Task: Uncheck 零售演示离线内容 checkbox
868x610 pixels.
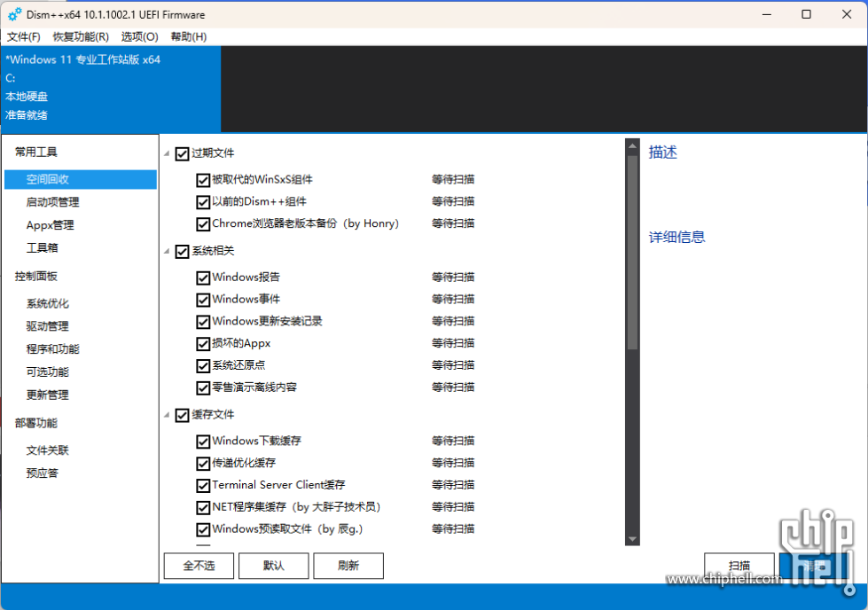Action: 203,388
